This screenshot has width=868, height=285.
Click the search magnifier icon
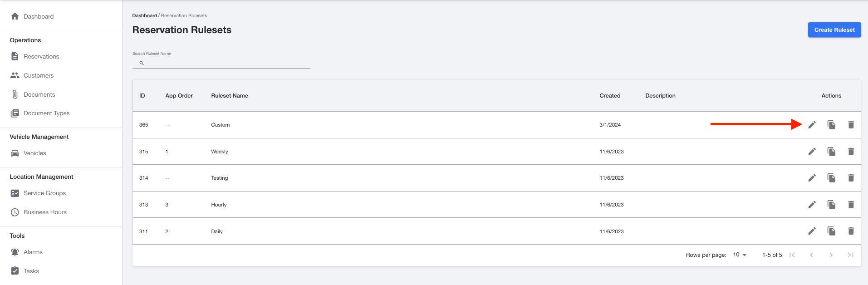point(142,63)
